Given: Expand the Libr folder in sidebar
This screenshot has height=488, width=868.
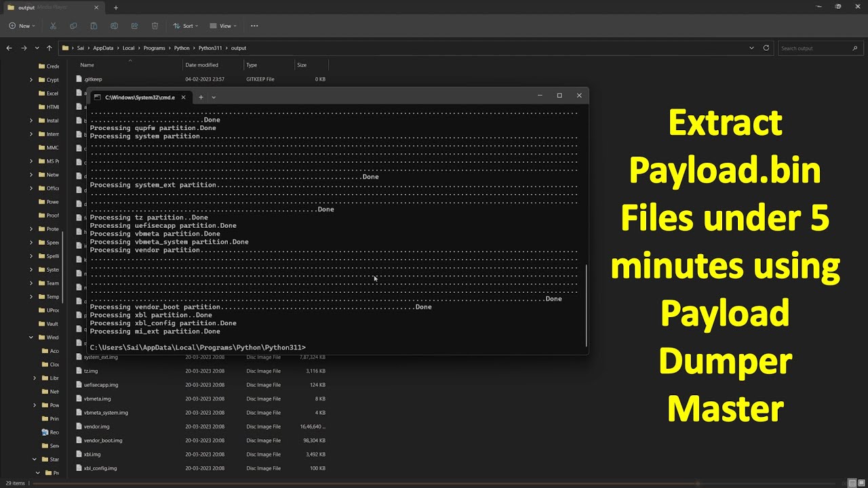Looking at the screenshot, I should [35, 378].
